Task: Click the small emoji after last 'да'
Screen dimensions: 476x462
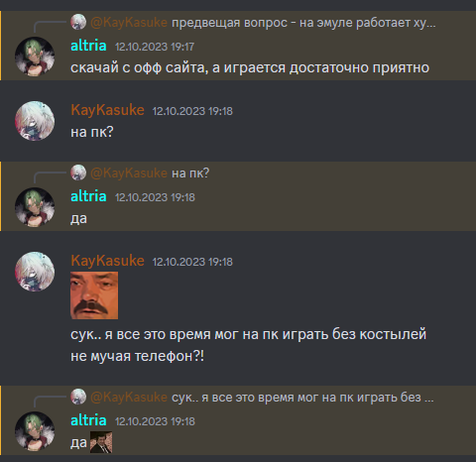Action: tap(101, 442)
